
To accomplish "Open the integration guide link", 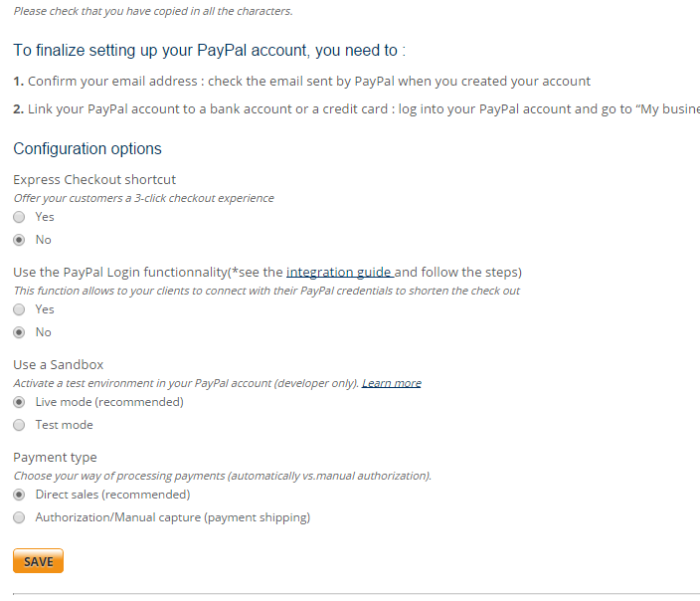I will 340,272.
